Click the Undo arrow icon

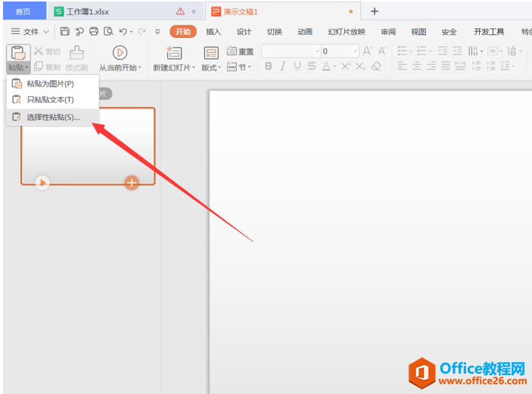(x=123, y=32)
